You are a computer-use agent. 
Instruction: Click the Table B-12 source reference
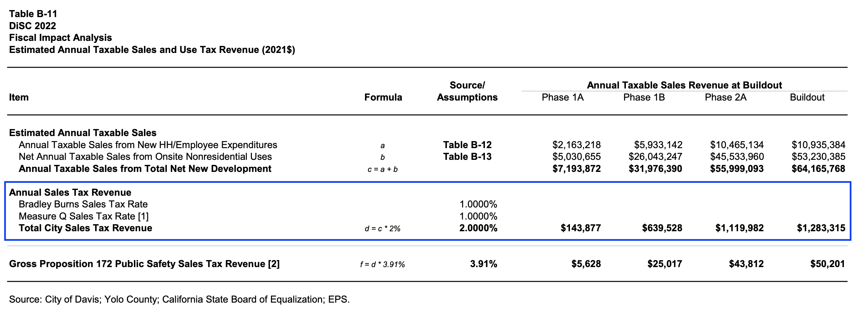[x=467, y=145]
